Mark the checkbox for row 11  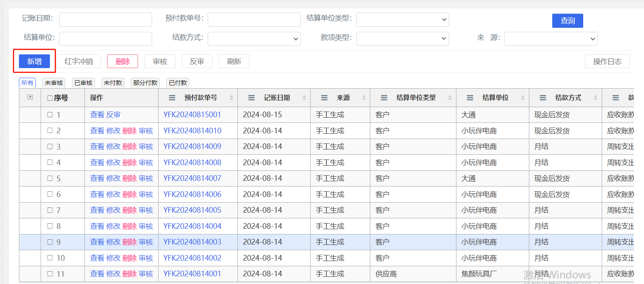50,274
